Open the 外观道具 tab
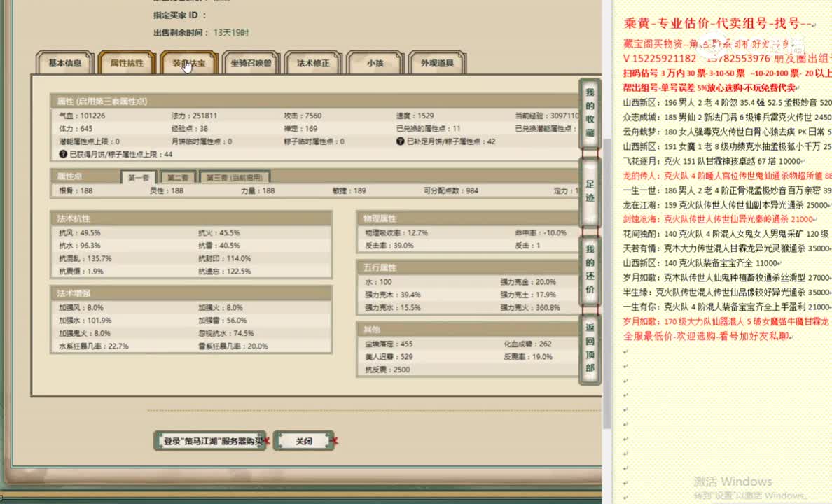The width and height of the screenshot is (832, 504). [x=437, y=63]
